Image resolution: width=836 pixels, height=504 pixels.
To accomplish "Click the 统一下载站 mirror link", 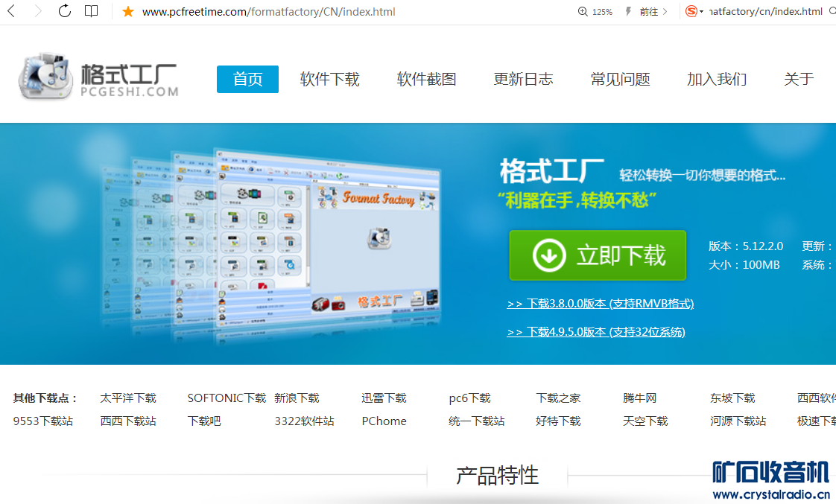I will point(477,421).
